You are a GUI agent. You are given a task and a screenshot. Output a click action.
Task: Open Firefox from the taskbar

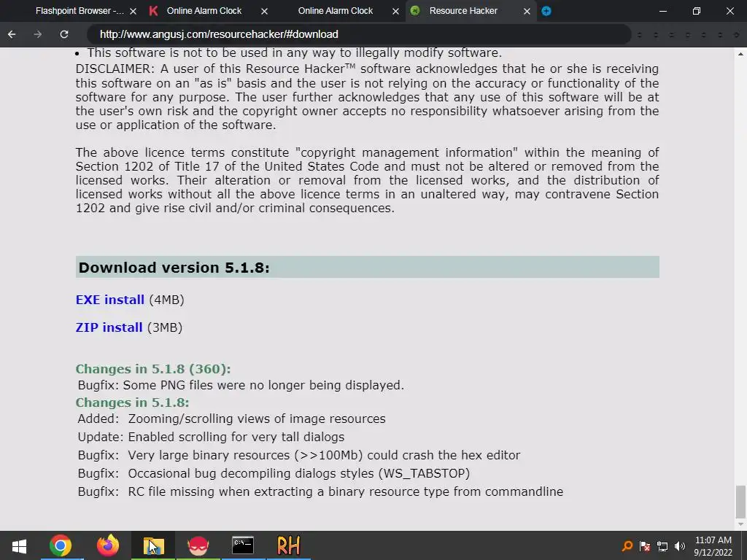108,545
